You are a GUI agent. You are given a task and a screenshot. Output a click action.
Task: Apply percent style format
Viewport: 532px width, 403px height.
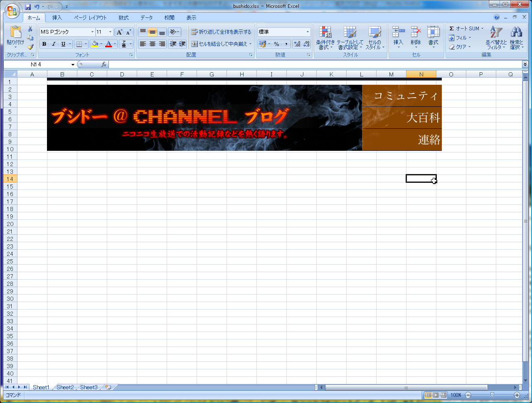pyautogui.click(x=276, y=44)
